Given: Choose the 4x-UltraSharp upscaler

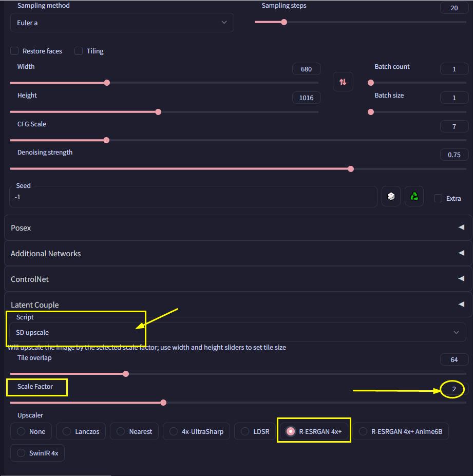Looking at the screenshot, I should [x=196, y=431].
